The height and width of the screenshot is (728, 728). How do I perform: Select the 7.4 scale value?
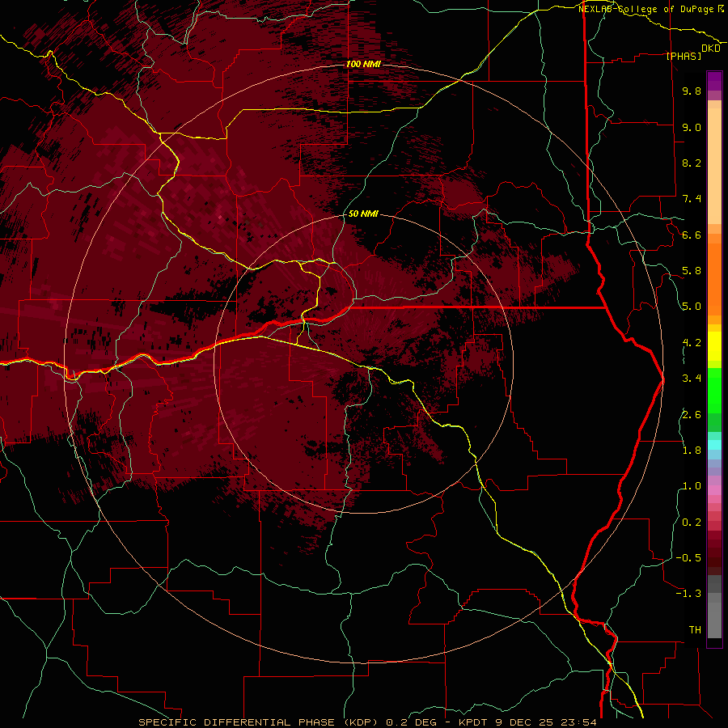pos(692,199)
